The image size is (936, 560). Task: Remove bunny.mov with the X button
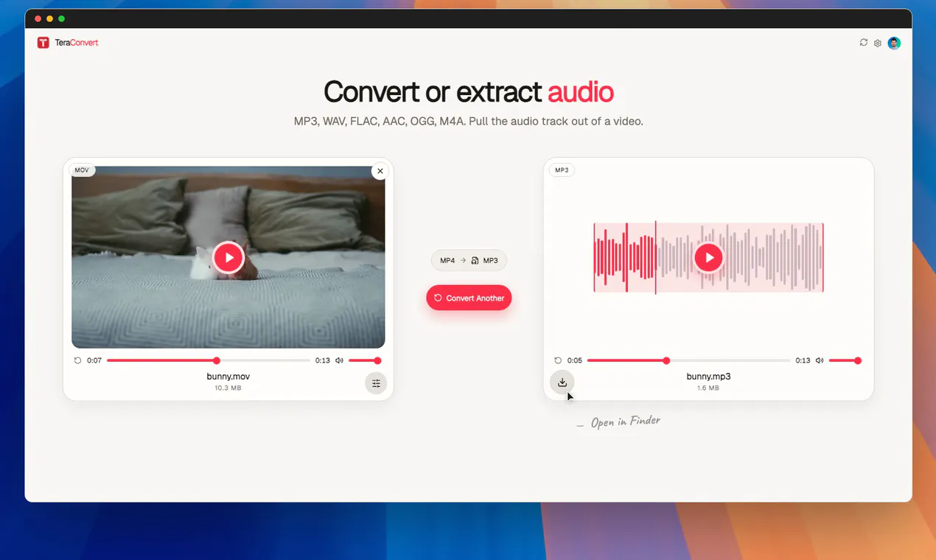[380, 171]
